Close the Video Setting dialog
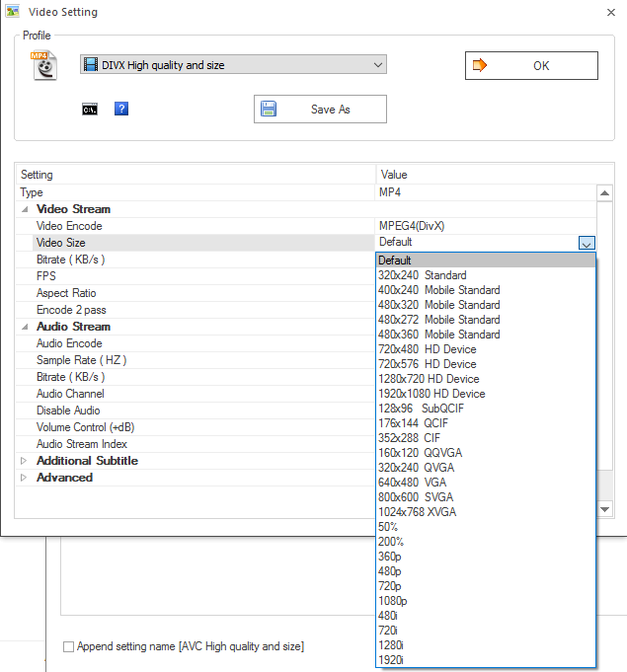This screenshot has height=672, width=627. pyautogui.click(x=611, y=13)
